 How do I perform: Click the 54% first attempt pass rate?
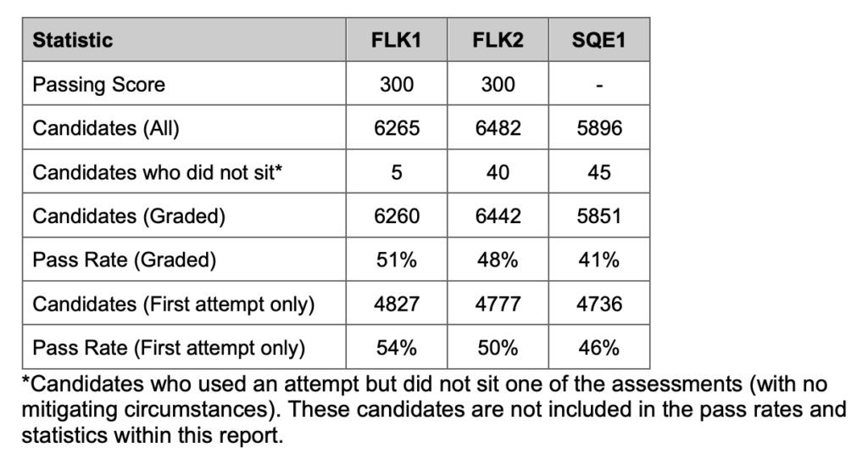point(397,348)
